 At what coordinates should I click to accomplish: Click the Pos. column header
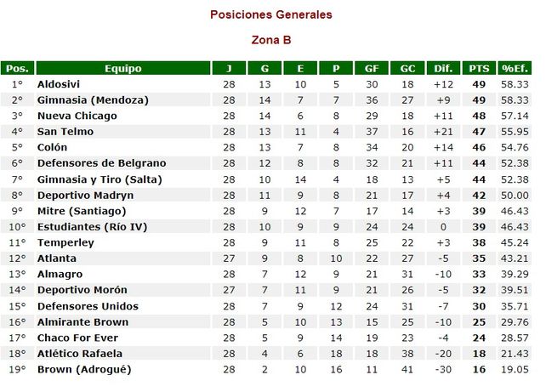click(x=17, y=68)
